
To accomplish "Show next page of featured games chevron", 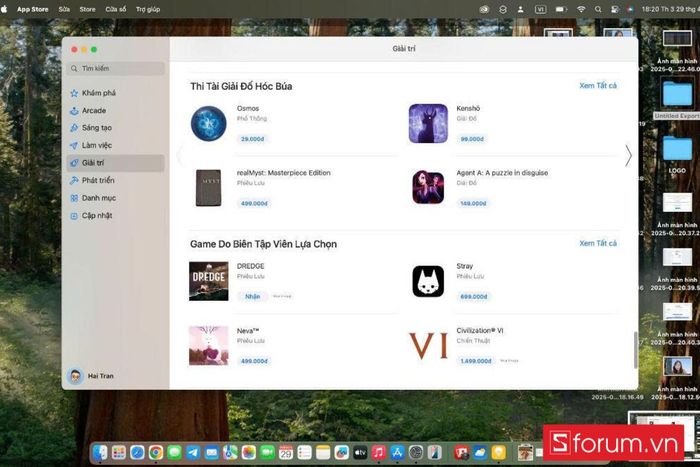I will [x=628, y=156].
